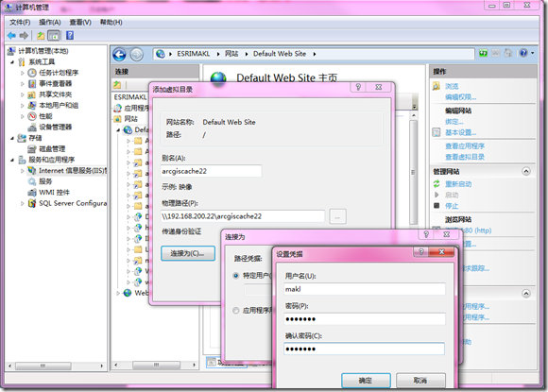This screenshot has width=548, height=392.
Task: Click the 基本设置... link
Action: pos(460,132)
